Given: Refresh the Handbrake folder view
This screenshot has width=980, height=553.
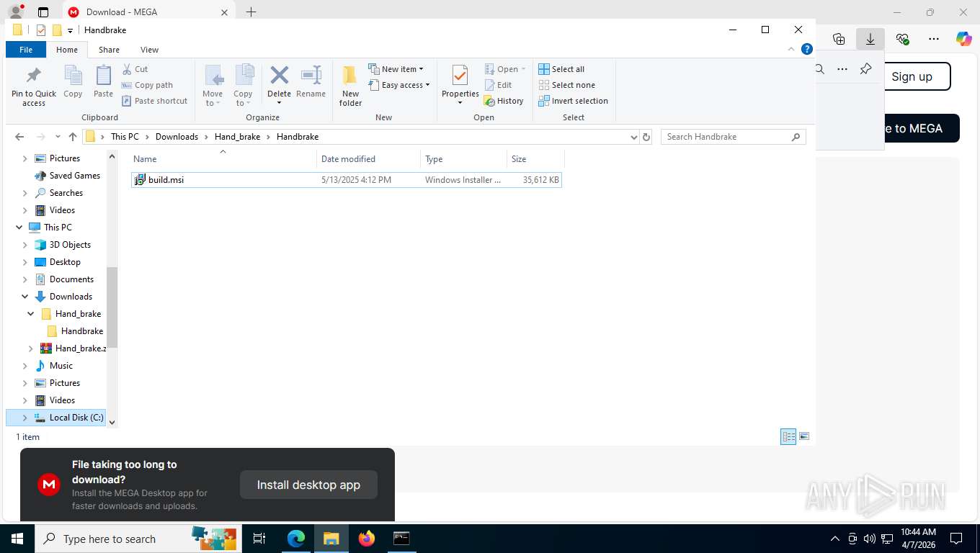Looking at the screenshot, I should click(646, 137).
